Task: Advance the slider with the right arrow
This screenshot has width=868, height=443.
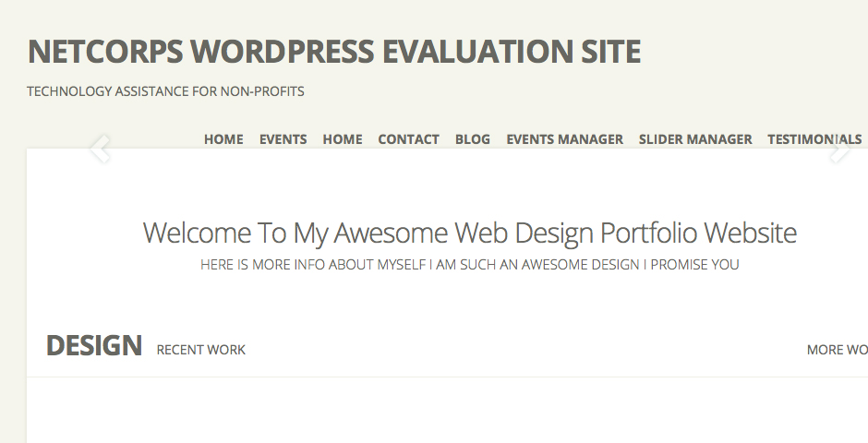Action: point(839,149)
